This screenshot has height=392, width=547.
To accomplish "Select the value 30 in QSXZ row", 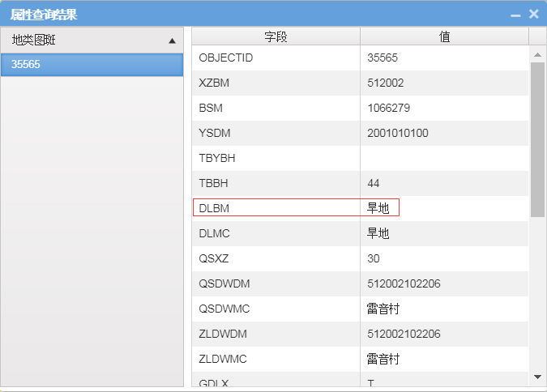I will point(444,259).
